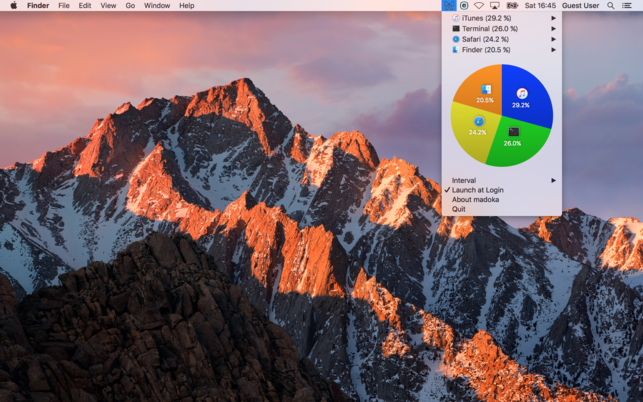The width and height of the screenshot is (643, 402).
Task: Expand the iTunes (29.2 %) submenu arrow
Action: pos(553,18)
